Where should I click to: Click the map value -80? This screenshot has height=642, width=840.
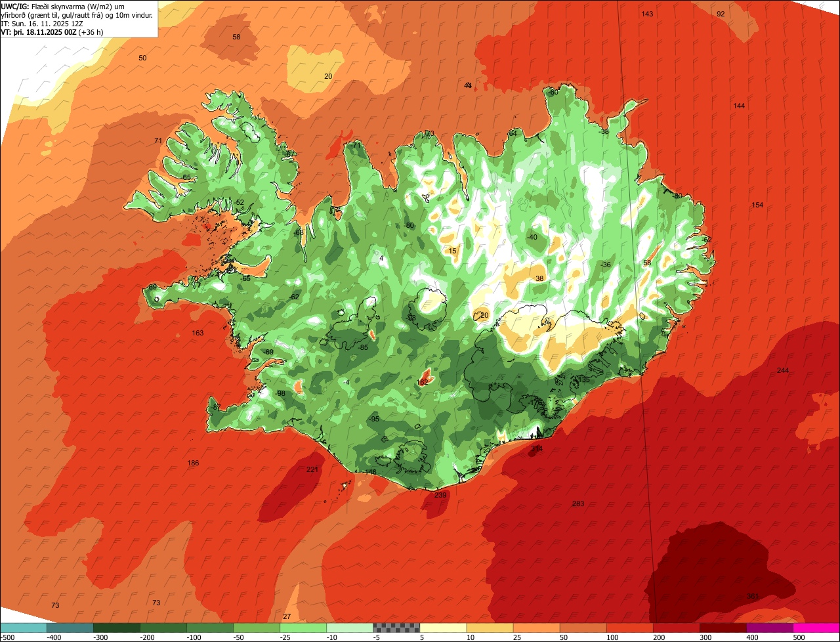(408, 226)
